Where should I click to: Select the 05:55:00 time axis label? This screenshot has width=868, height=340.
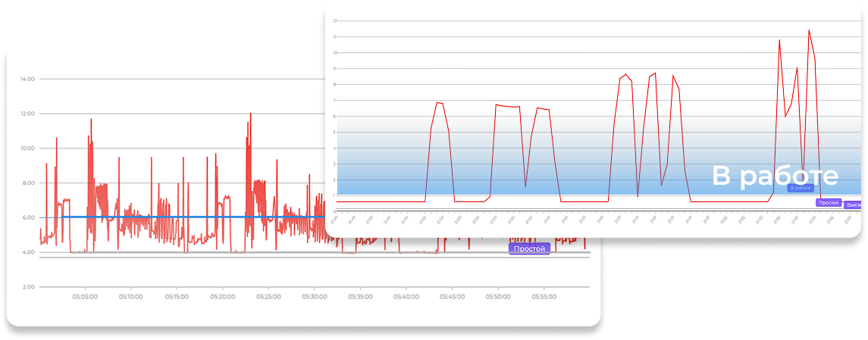544,297
